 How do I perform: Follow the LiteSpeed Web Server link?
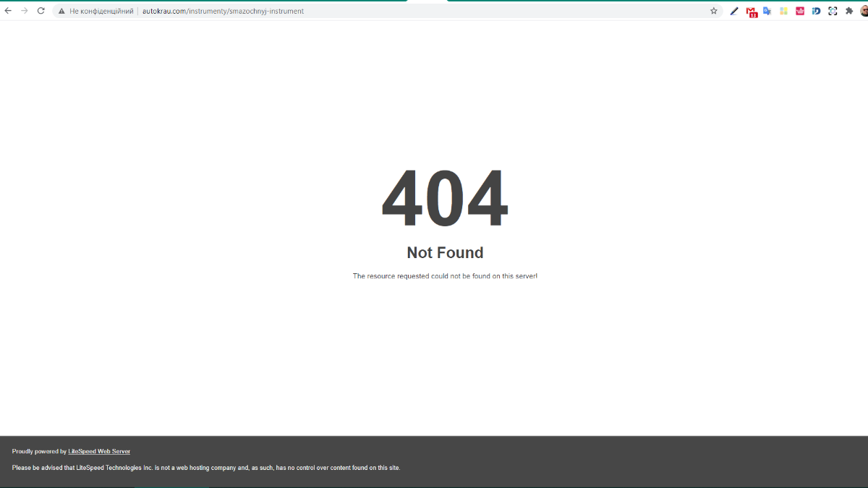coord(99,451)
